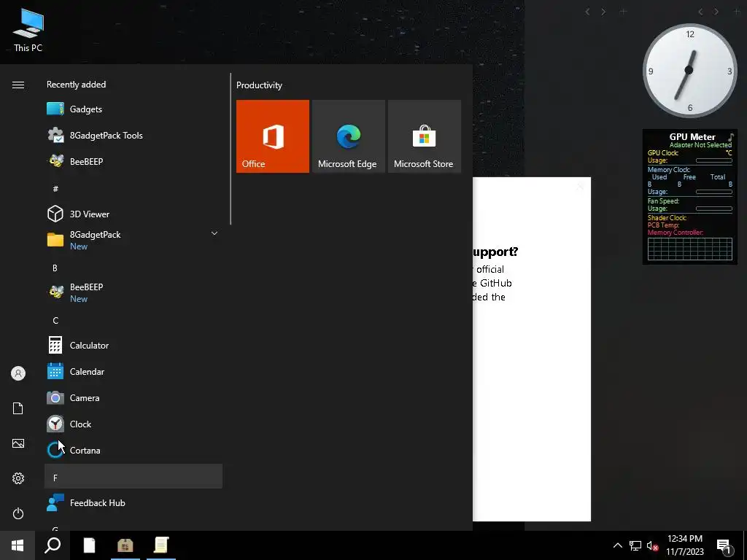
Task: Click the Productivity group title
Action: click(x=259, y=85)
